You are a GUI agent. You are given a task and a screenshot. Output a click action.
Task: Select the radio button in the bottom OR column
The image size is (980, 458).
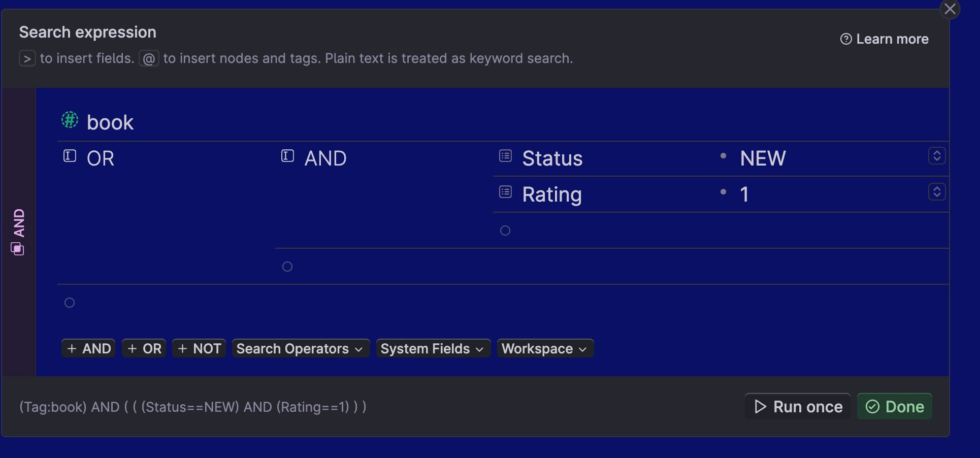point(69,302)
